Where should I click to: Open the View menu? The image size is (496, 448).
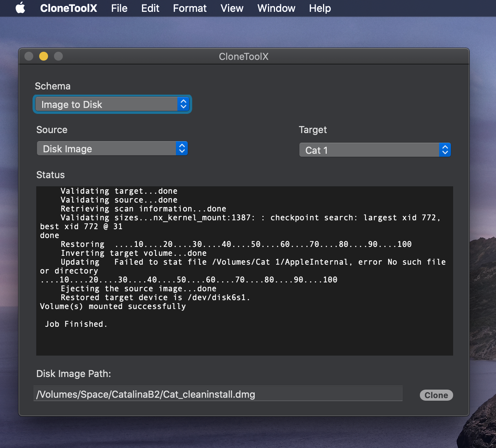(232, 8)
